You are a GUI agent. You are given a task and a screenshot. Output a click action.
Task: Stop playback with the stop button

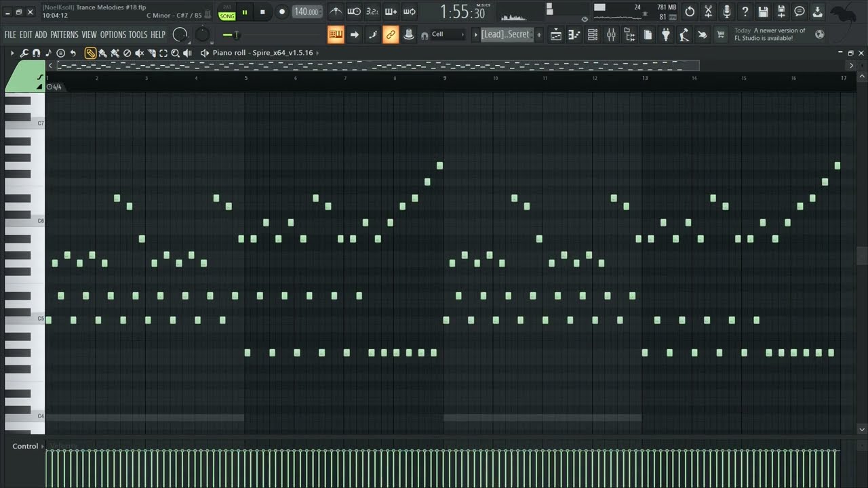click(262, 12)
